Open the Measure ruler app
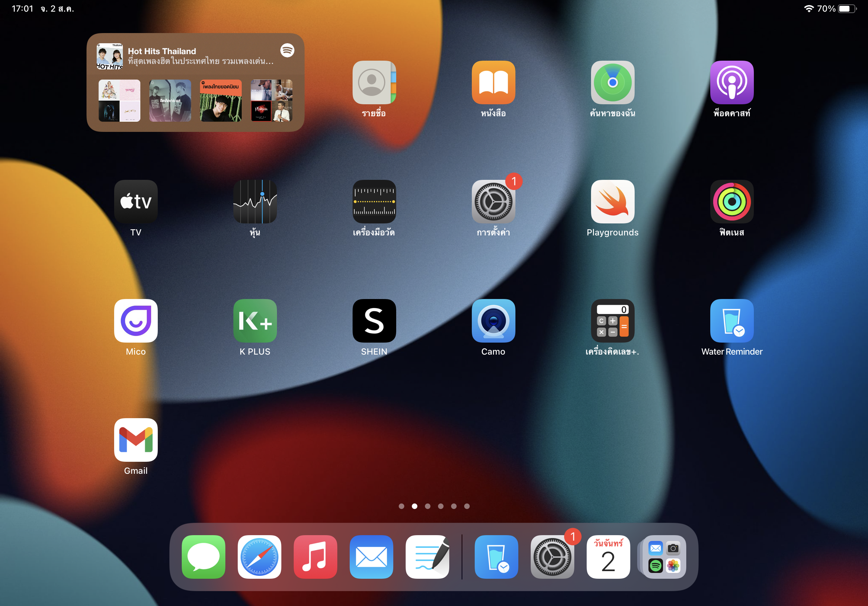This screenshot has height=606, width=868. [x=374, y=202]
